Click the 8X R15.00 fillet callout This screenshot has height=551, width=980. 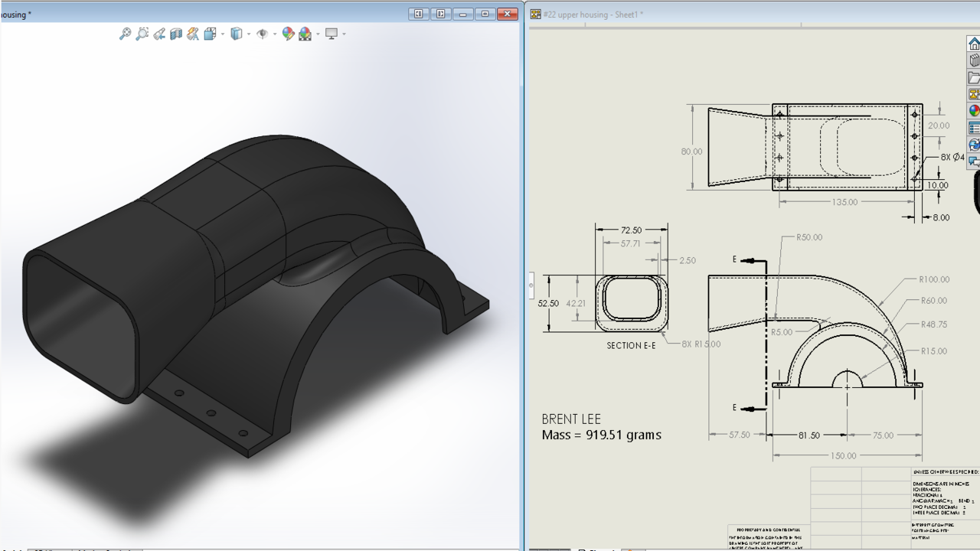tap(701, 344)
